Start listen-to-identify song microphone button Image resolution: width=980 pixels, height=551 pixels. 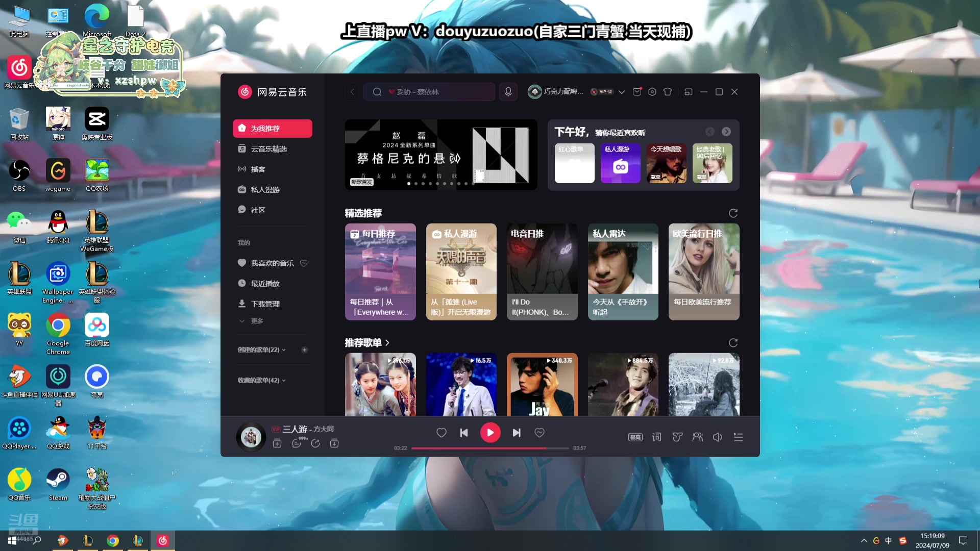(508, 92)
